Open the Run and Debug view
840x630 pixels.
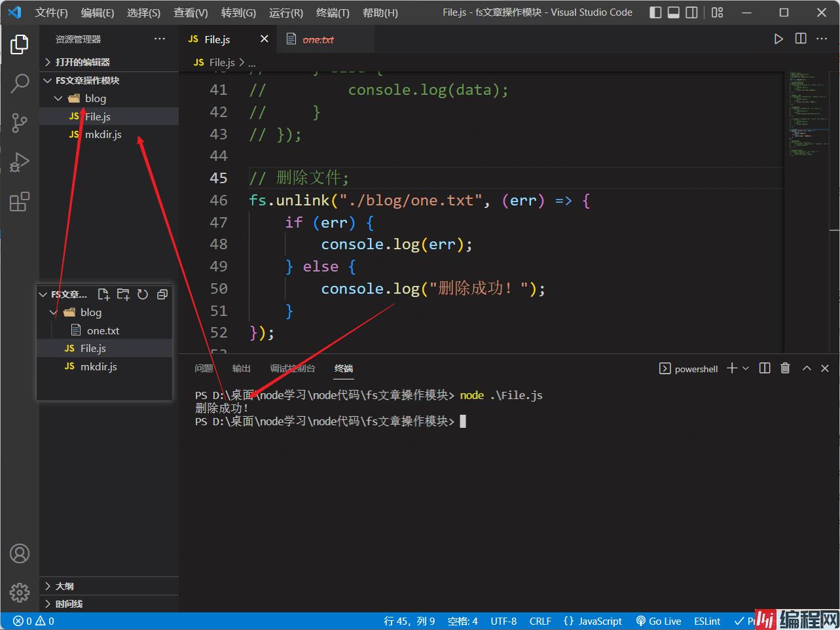(x=20, y=162)
